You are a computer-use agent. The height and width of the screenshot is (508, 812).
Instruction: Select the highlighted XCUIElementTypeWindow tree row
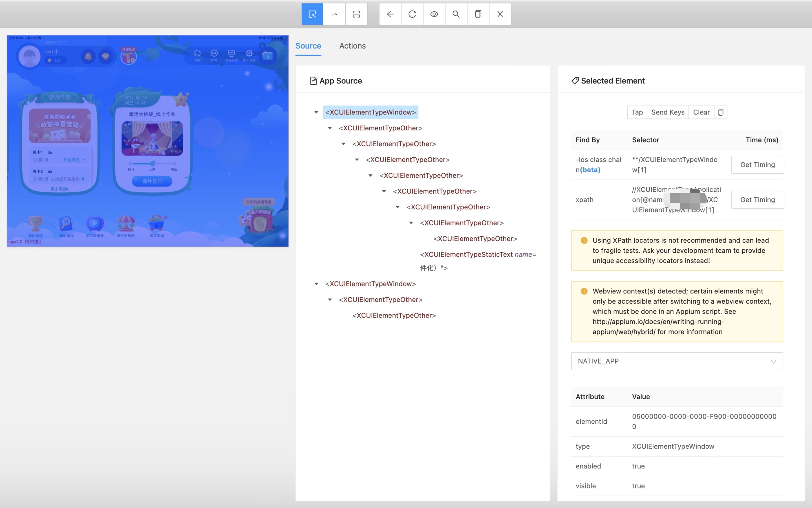pyautogui.click(x=370, y=112)
